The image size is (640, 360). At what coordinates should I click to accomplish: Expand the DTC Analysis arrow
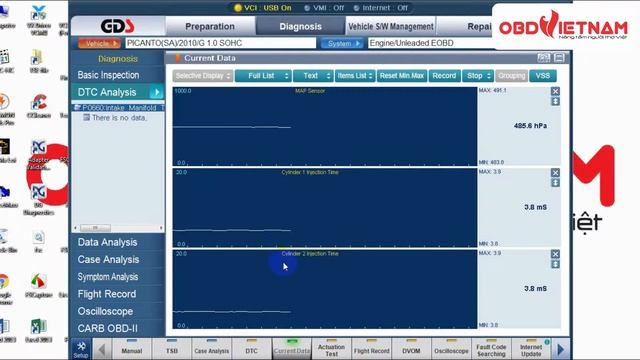[156, 92]
